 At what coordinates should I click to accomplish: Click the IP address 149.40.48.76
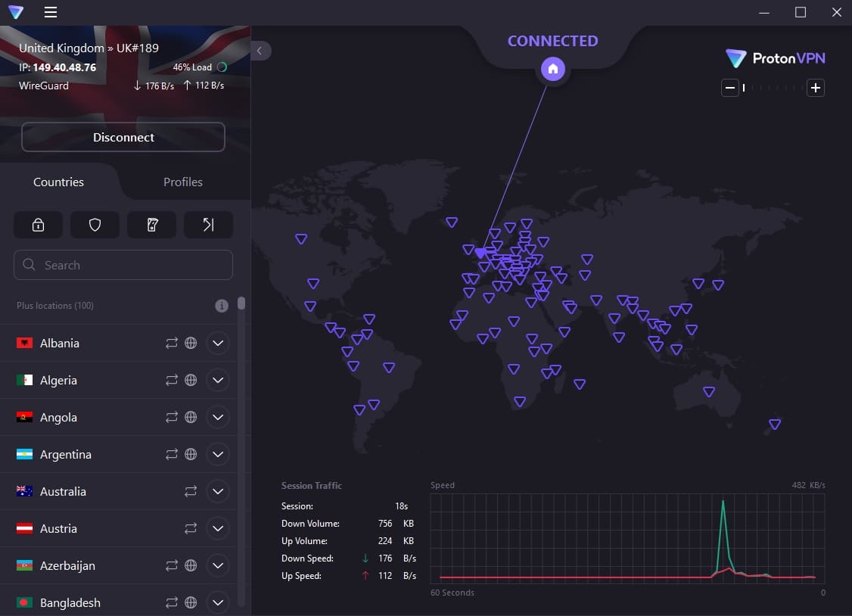(x=64, y=67)
